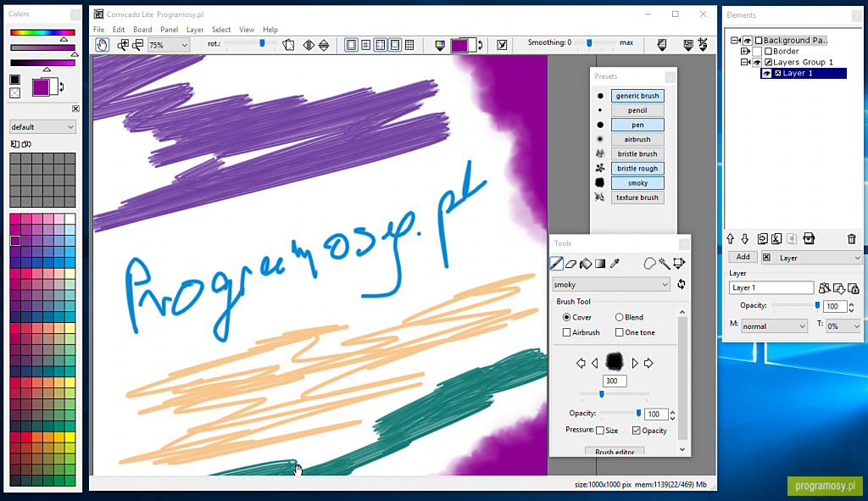Collapse the Background Pa.. tree node
The image size is (868, 501).
pyautogui.click(x=734, y=41)
